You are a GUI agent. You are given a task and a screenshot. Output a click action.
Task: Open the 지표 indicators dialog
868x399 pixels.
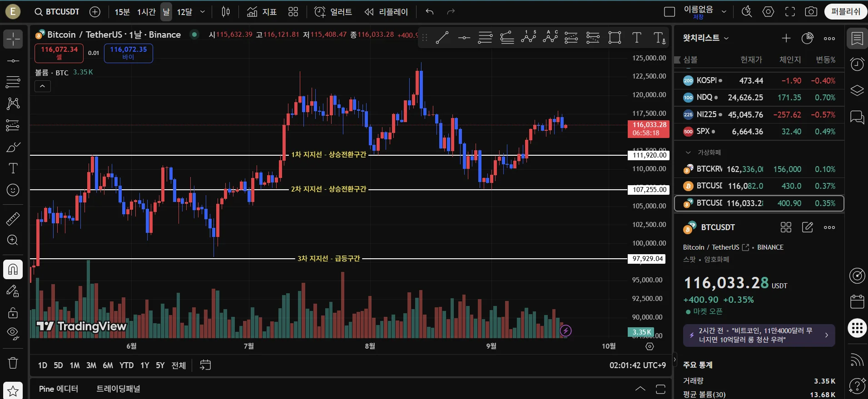point(262,12)
